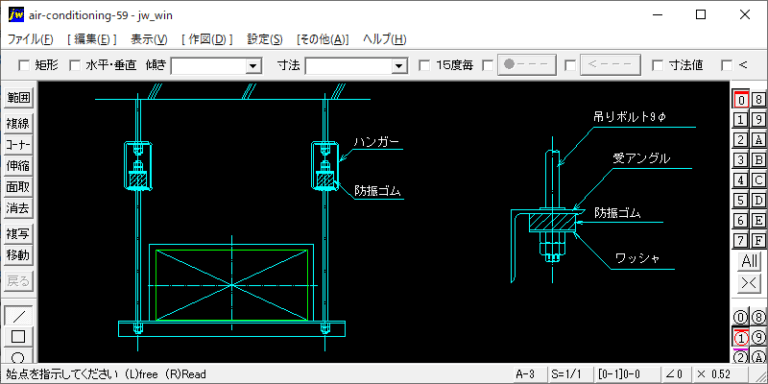
Task: Toggle checkbox beside the ●--- button
Action: (x=487, y=65)
